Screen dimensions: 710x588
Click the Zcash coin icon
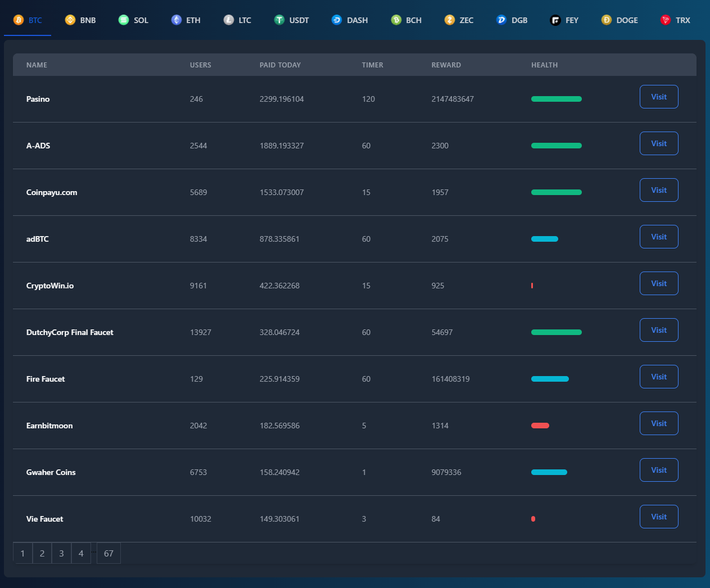coord(450,20)
